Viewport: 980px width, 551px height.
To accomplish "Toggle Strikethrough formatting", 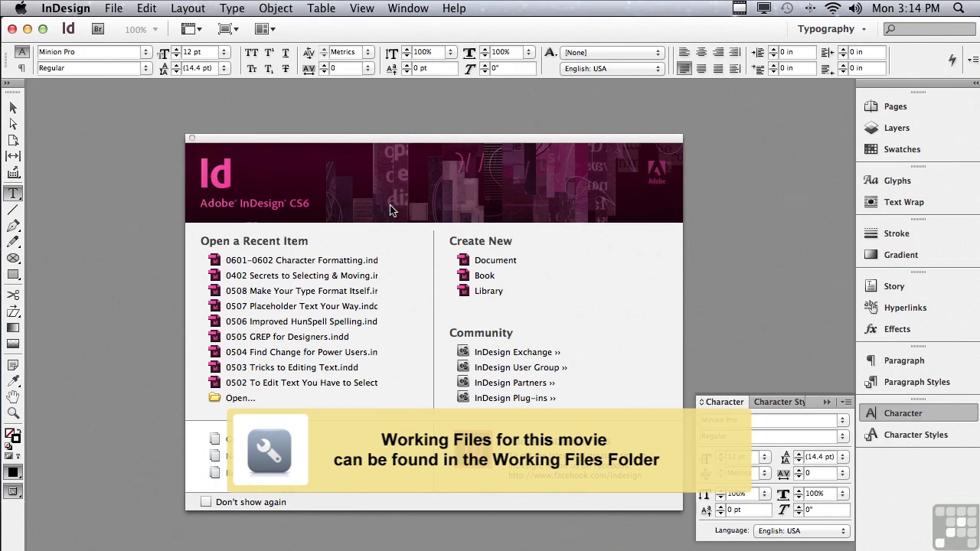I will (x=286, y=69).
